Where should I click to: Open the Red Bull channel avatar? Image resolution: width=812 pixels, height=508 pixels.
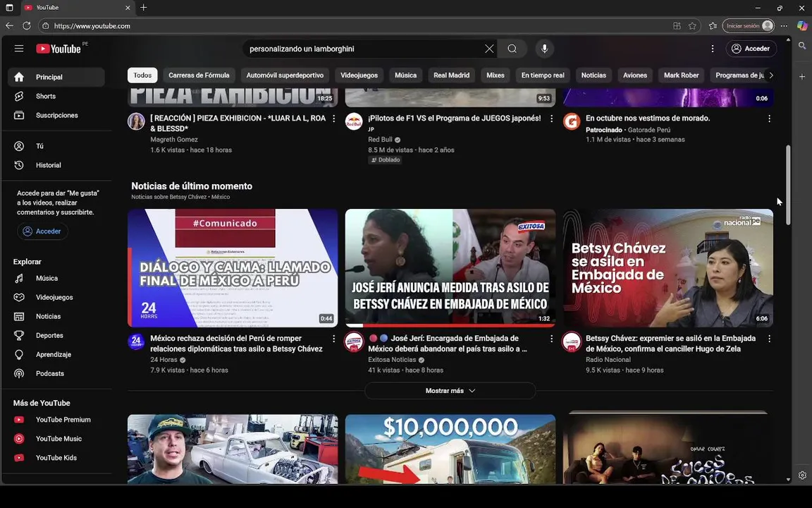point(354,121)
